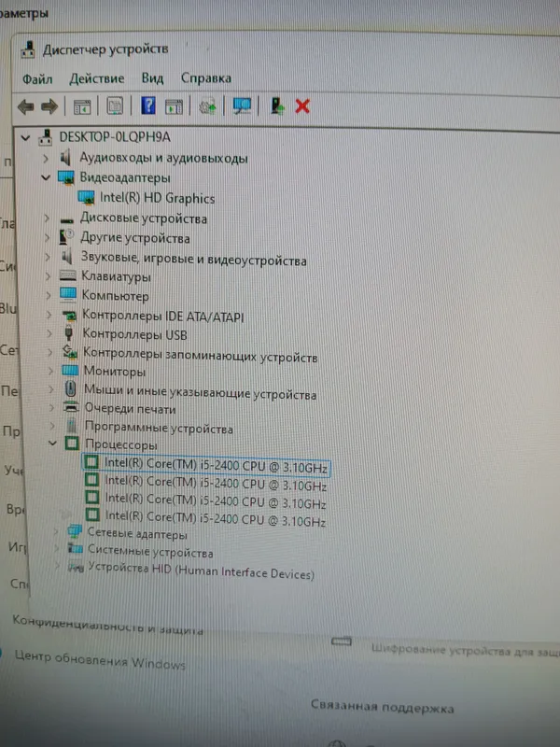This screenshot has width=560, height=747.
Task: Click the Клавиатуры keyboard icon
Action: 67,275
